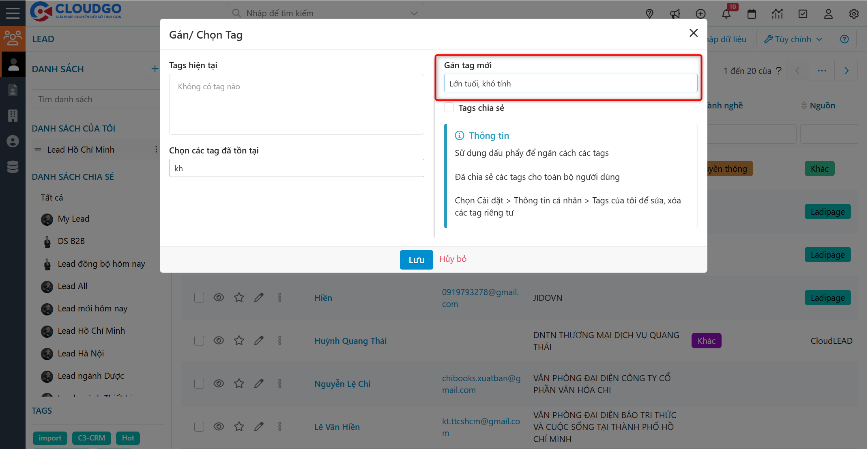Expand the Tùy chỉnh dropdown
The width and height of the screenshot is (868, 449).
[793, 39]
